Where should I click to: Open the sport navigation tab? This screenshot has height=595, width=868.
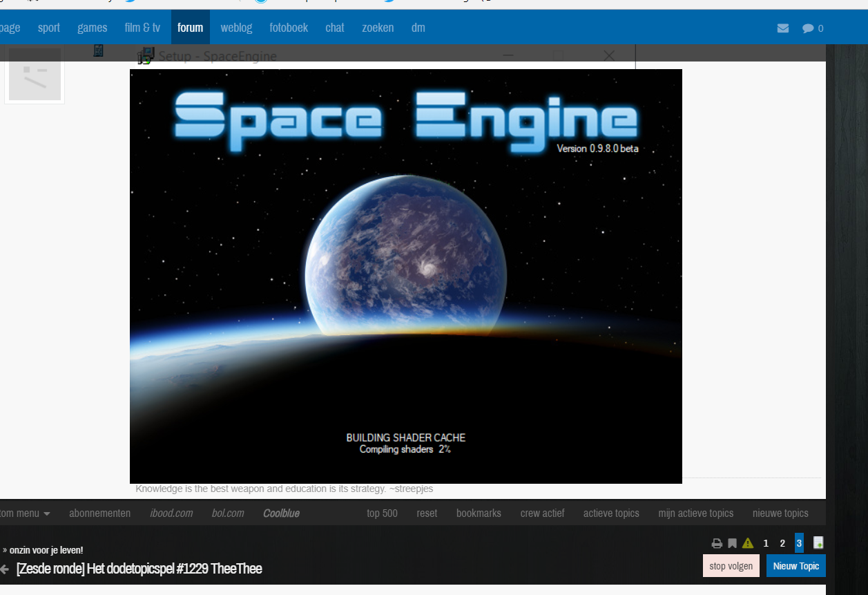[49, 28]
